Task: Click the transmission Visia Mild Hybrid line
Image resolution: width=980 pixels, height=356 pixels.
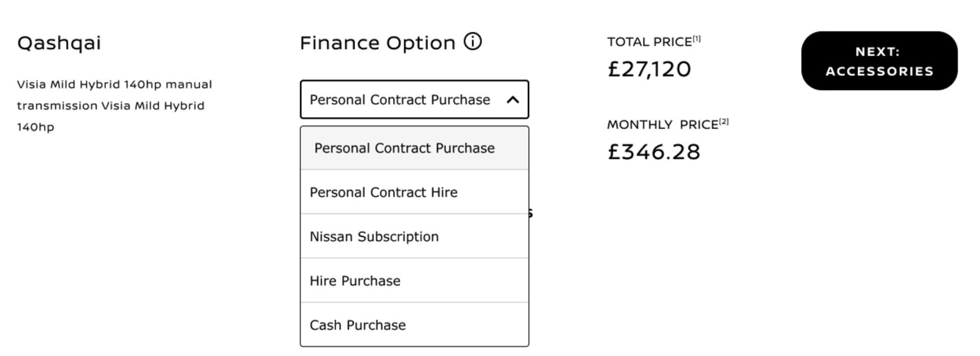Action: pyautogui.click(x=111, y=105)
